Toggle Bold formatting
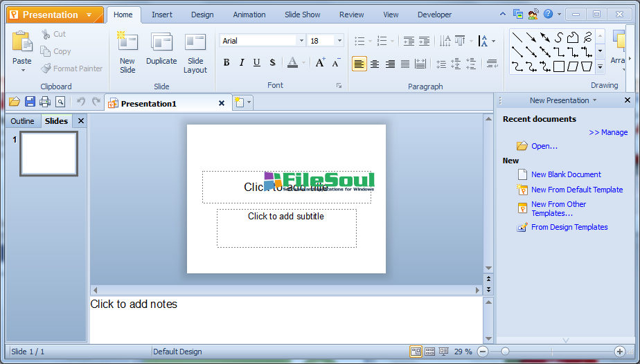This screenshot has width=640, height=364. click(226, 63)
